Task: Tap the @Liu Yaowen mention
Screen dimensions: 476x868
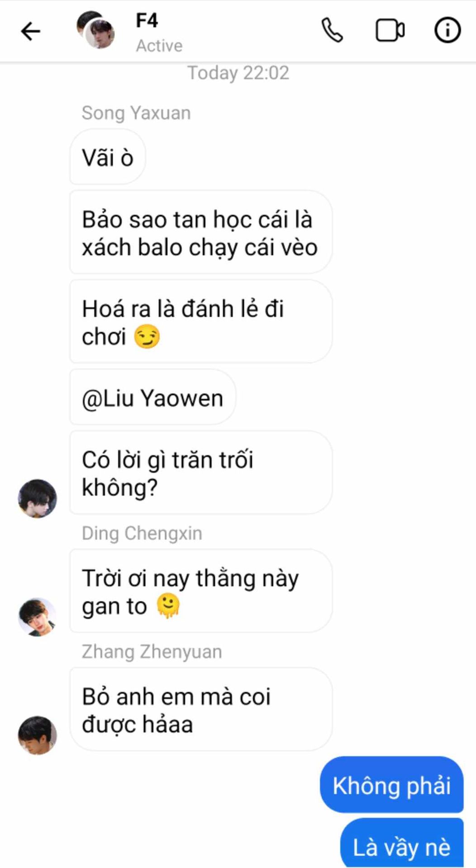Action: click(x=152, y=398)
